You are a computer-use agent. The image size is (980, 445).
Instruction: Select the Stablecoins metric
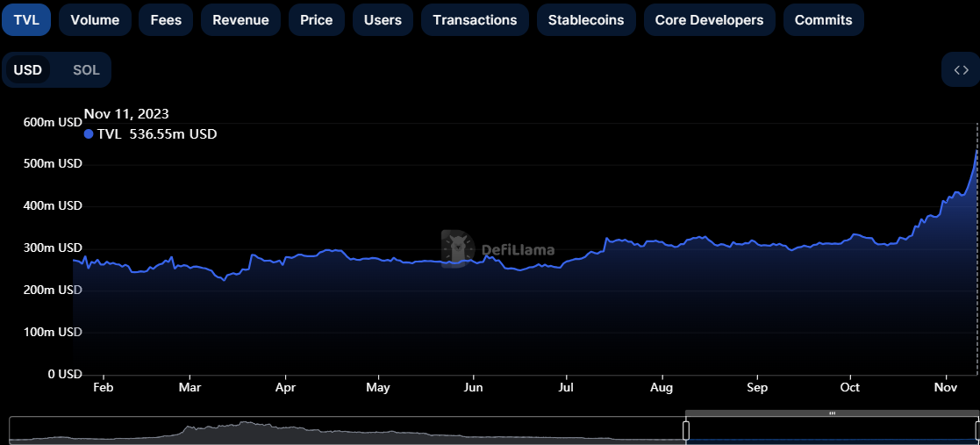tap(586, 19)
